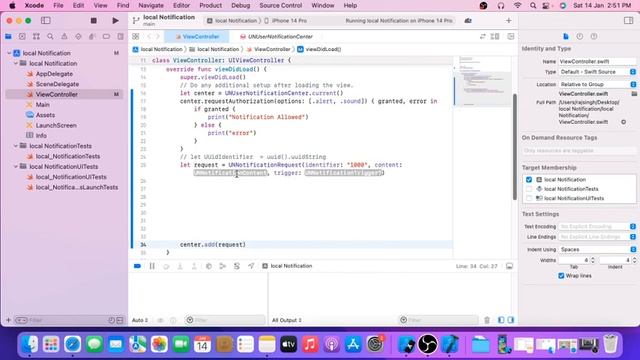Collapse the local Notification project root

click(9, 53)
